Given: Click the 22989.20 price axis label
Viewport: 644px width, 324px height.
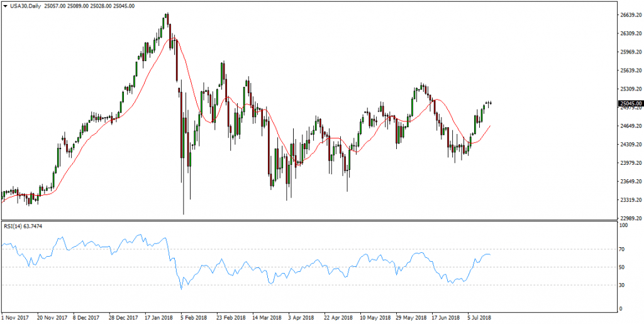Looking at the screenshot, I should point(630,218).
